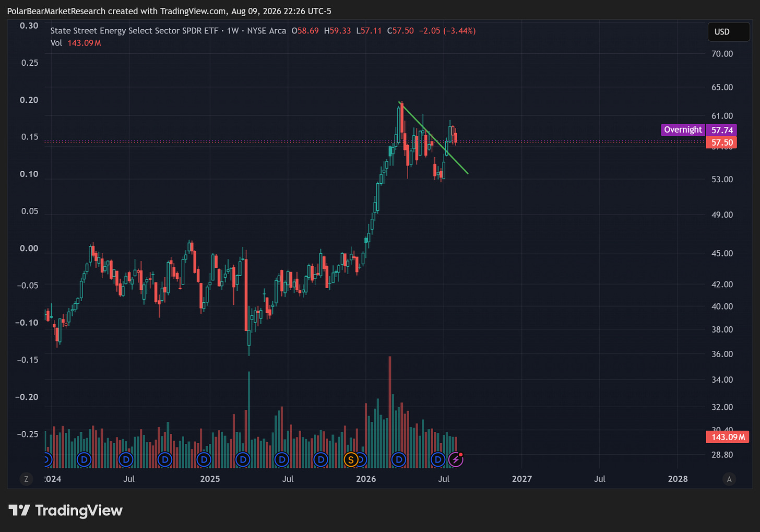Open the orange S split marker
This screenshot has width=760, height=532.
tap(351, 459)
